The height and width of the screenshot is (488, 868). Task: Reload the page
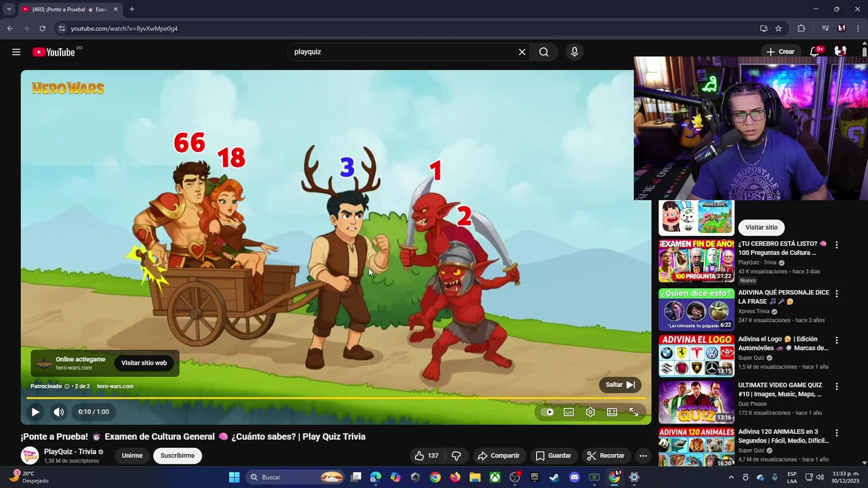pos(42,28)
